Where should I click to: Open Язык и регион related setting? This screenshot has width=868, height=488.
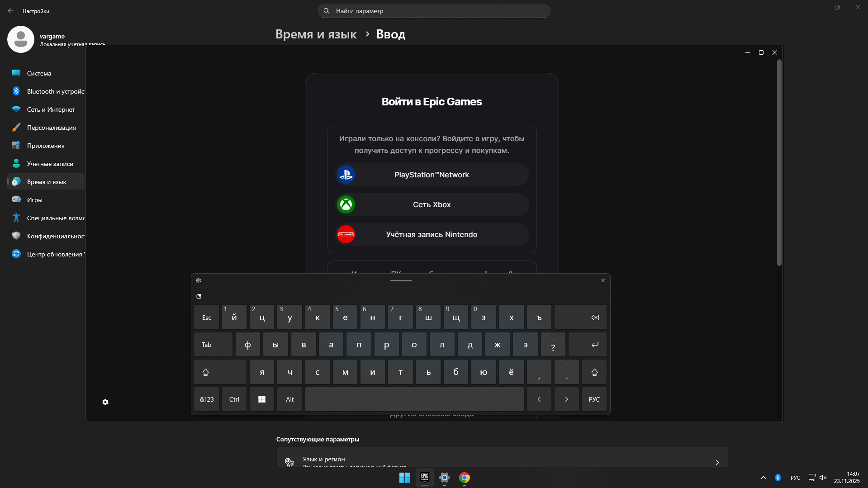pyautogui.click(x=502, y=458)
